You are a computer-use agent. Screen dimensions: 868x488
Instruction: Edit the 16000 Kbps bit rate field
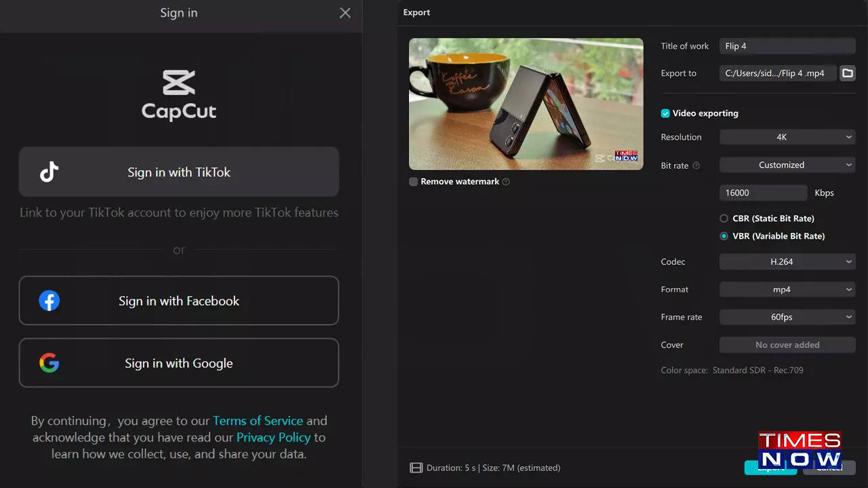[x=764, y=192]
